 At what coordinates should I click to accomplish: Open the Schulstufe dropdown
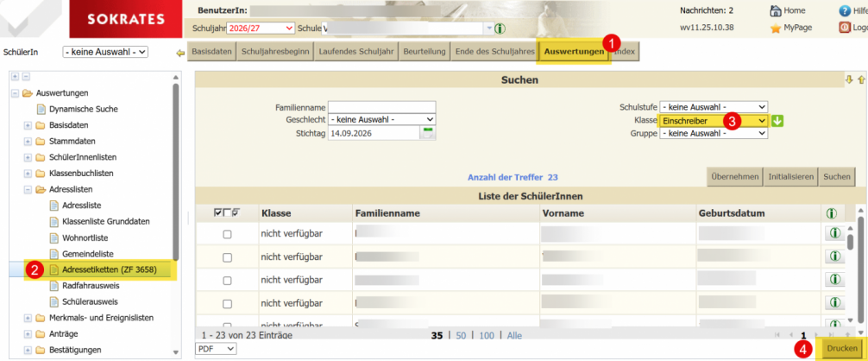pos(714,107)
